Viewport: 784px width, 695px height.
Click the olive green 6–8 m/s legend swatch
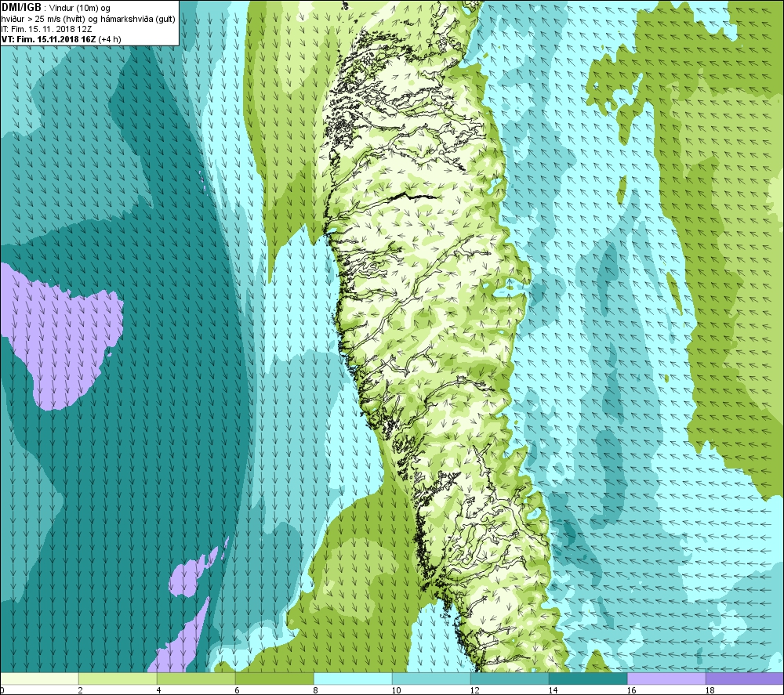pos(274,679)
